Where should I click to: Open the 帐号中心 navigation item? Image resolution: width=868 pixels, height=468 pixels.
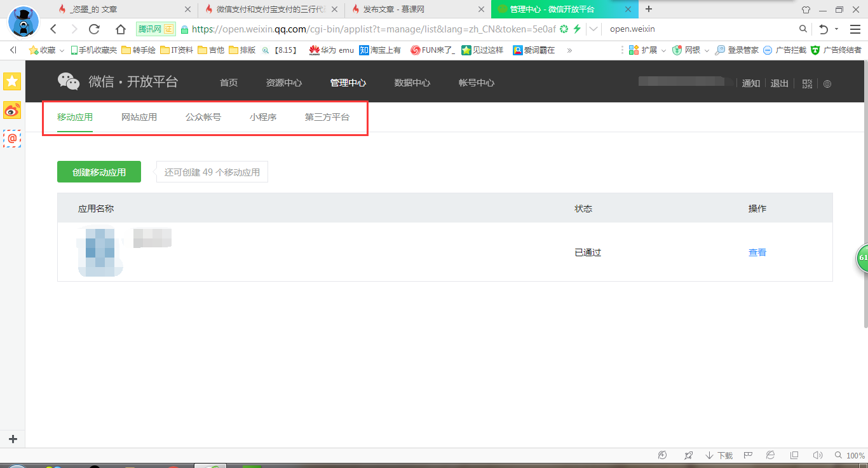(x=477, y=83)
